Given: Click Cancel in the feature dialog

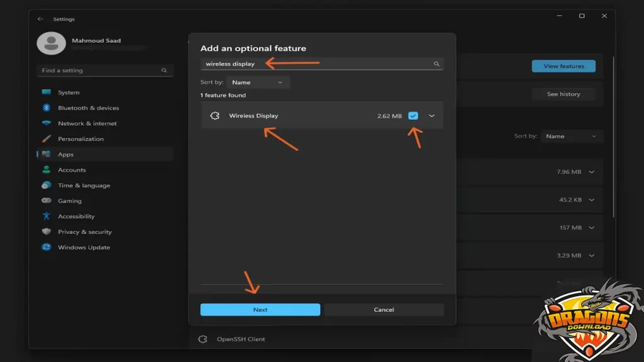Looking at the screenshot, I should pos(384,310).
